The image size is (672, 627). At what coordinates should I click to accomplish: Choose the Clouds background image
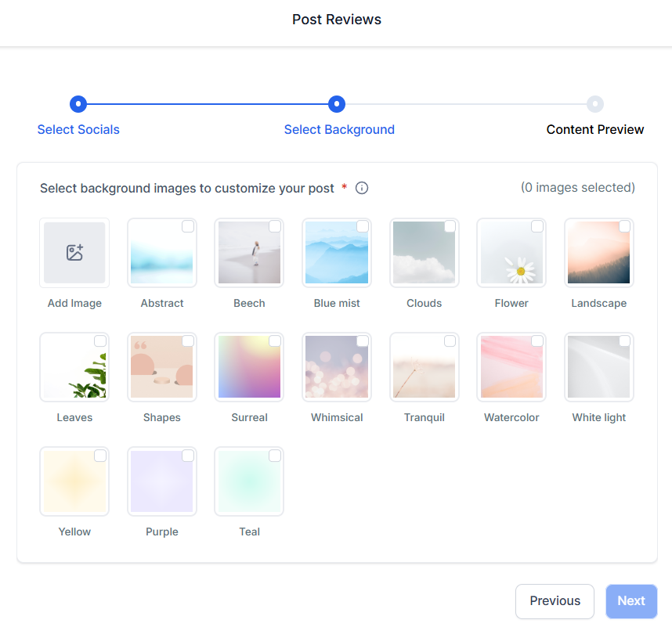click(x=424, y=253)
